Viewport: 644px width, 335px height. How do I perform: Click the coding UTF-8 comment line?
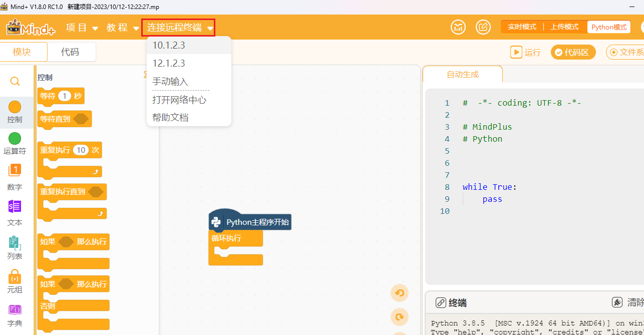point(522,103)
